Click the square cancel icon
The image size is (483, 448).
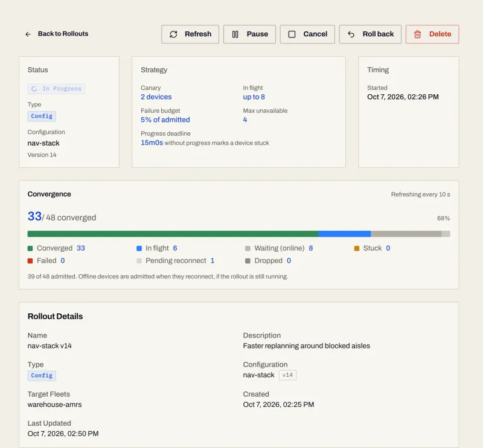292,34
